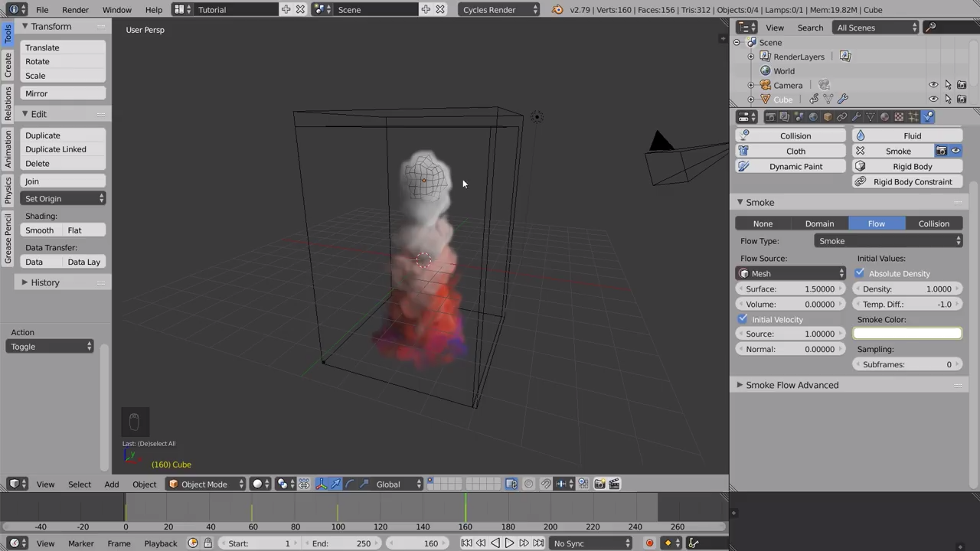Open the Texture properties checker icon
This screenshot has height=551, width=980.
900,116
